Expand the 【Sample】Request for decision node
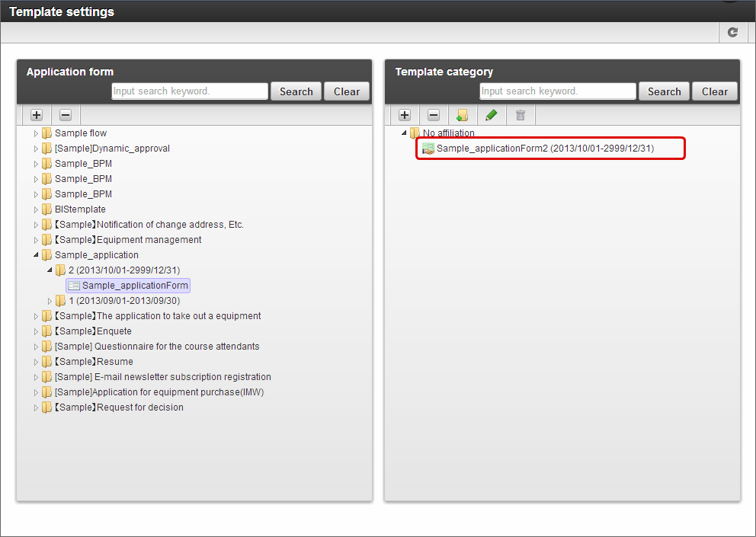 [36, 408]
